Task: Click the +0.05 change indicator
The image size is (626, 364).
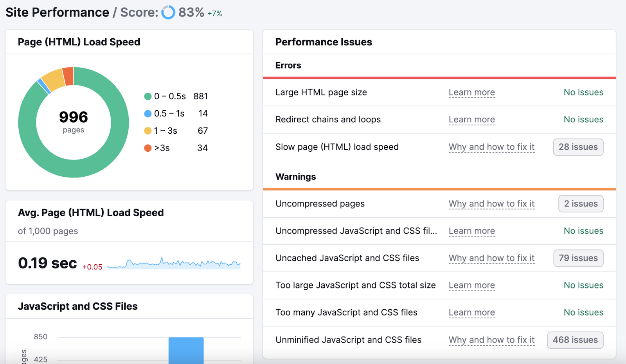Action: [92, 267]
